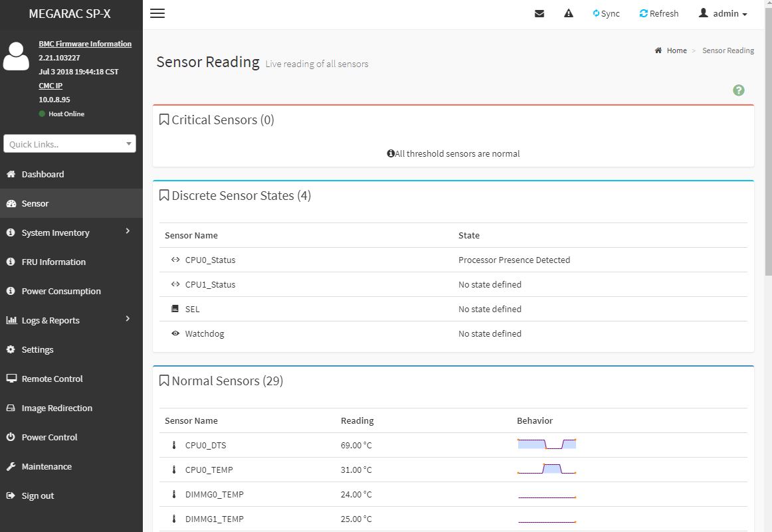Open the warning alerts triangle icon
Screen dimensions: 772x532
569,13
